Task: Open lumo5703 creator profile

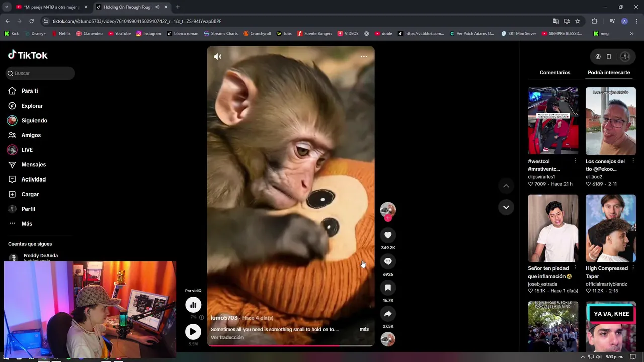Action: pyautogui.click(x=224, y=318)
